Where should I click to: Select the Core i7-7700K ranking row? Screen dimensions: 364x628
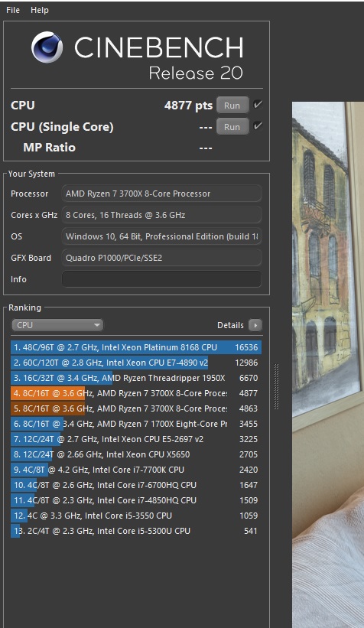pyautogui.click(x=136, y=470)
